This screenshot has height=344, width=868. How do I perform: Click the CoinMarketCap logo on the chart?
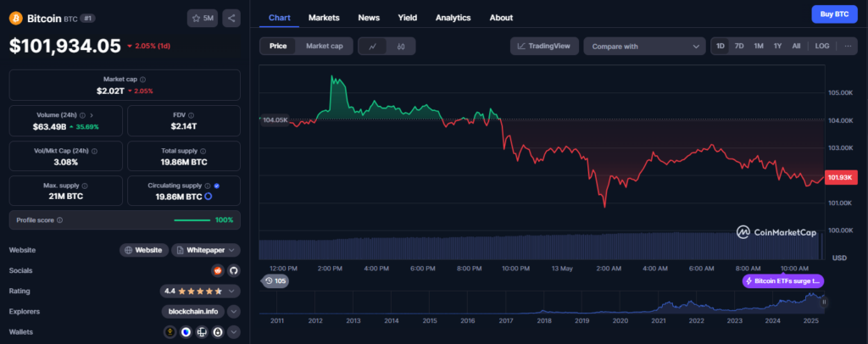point(776,232)
